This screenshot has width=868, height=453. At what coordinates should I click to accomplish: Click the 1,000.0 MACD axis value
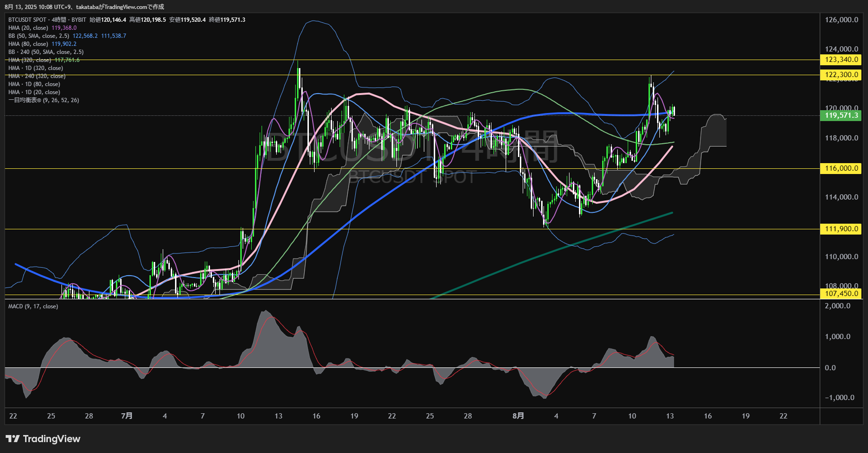tap(837, 337)
